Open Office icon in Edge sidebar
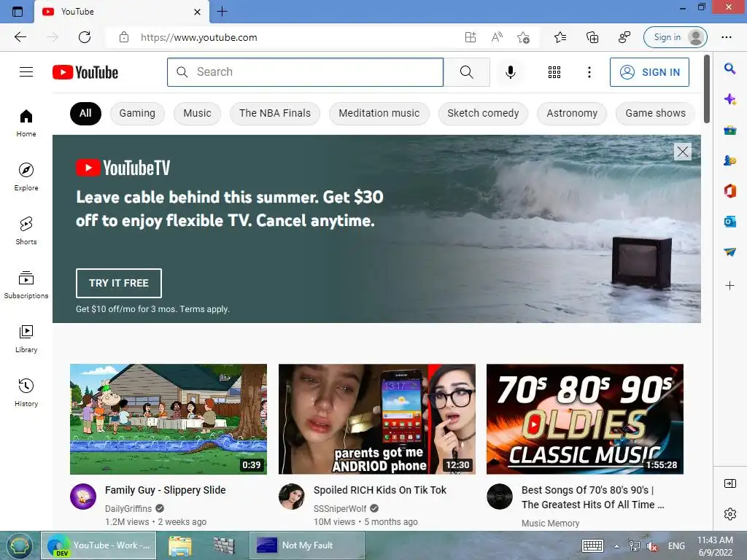The width and height of the screenshot is (747, 560). (729, 191)
